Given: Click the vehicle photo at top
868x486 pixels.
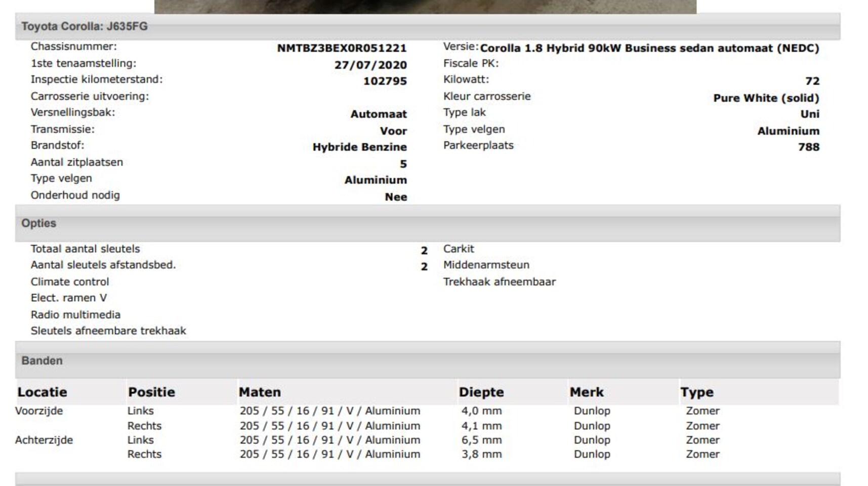Looking at the screenshot, I should [425, 7].
